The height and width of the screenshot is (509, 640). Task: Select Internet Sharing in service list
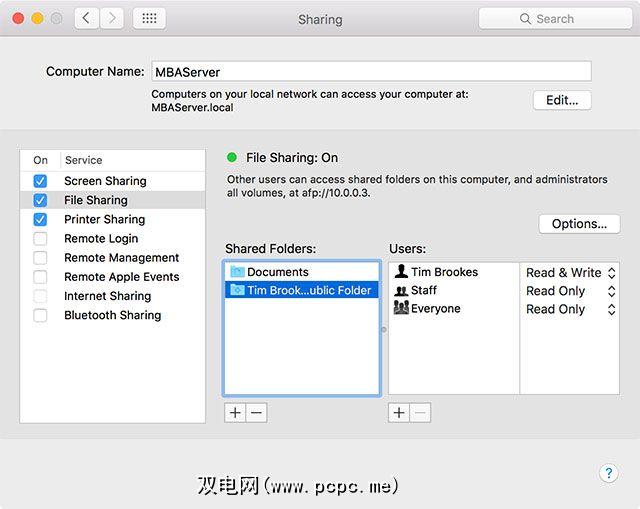(x=107, y=296)
